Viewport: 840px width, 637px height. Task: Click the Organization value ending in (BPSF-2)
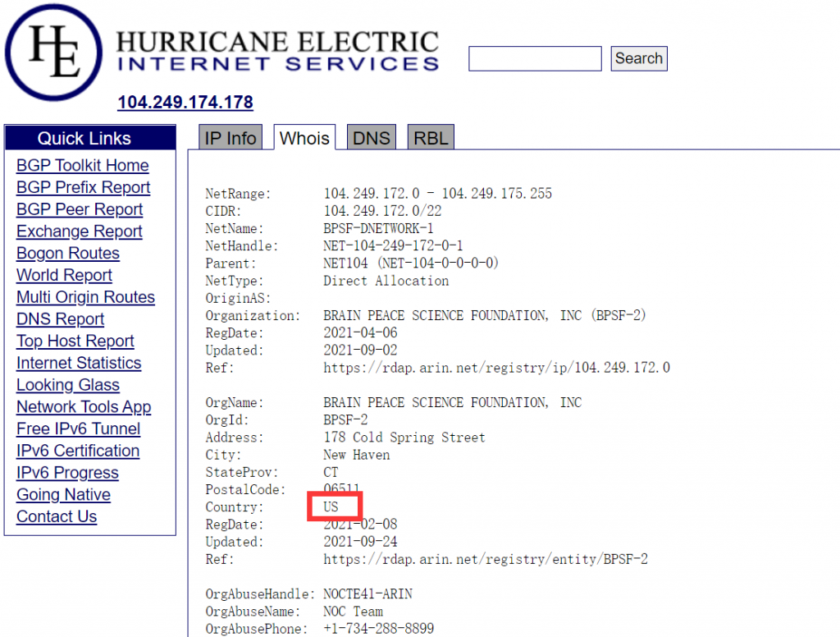click(485, 316)
